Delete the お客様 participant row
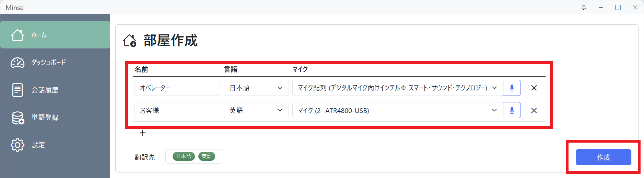Image resolution: width=644 pixels, height=178 pixels. (534, 110)
